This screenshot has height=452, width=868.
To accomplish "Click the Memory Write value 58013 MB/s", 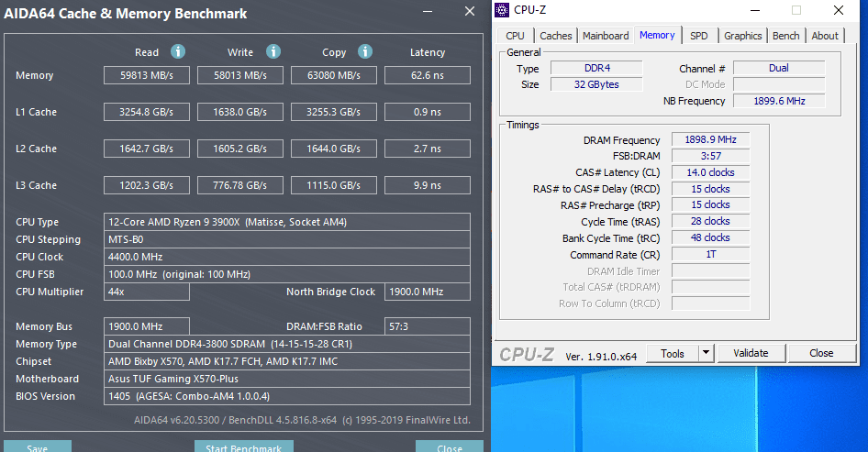I will click(240, 75).
